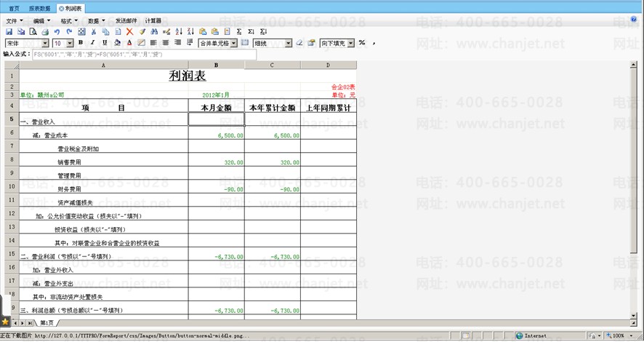Click the red font color icon
The width and height of the screenshot is (644, 342).
coord(129,44)
